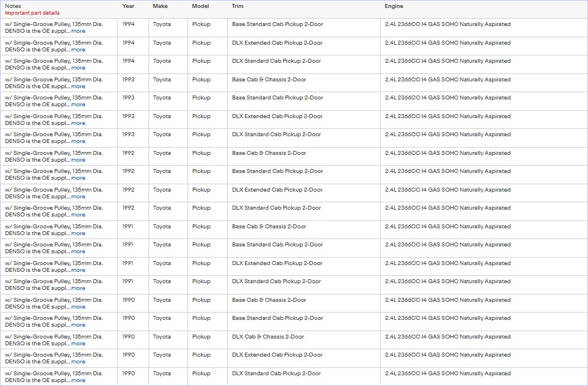This screenshot has width=588, height=386.
Task: Click the Engine column header
Action: [394, 6]
